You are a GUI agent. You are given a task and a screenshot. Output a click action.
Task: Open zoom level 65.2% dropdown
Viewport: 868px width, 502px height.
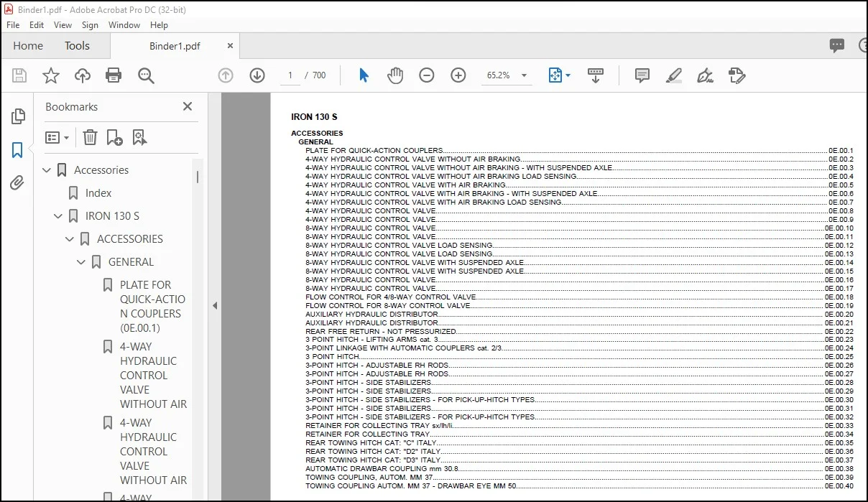pyautogui.click(x=525, y=75)
